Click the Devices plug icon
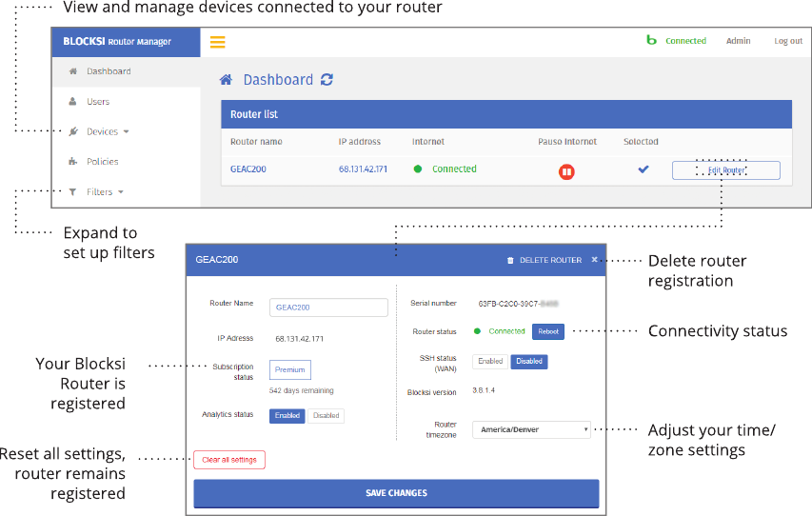This screenshot has height=516, width=812. [x=73, y=131]
